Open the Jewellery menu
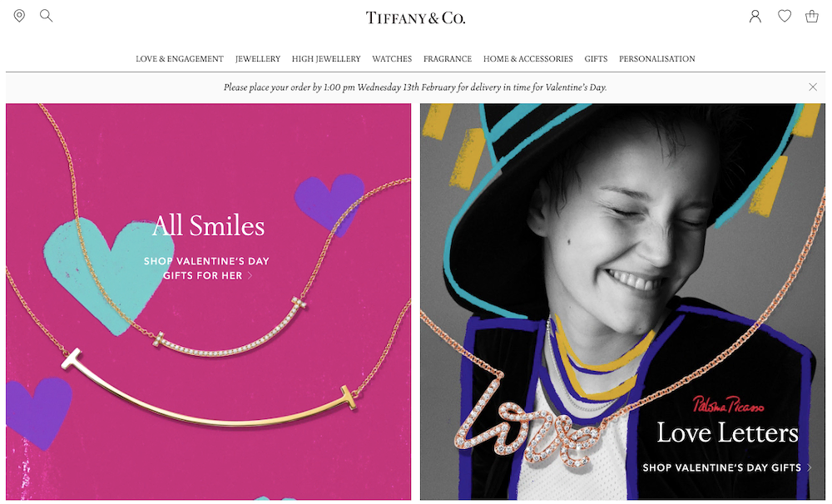This screenshot has width=832, height=504. pos(258,59)
